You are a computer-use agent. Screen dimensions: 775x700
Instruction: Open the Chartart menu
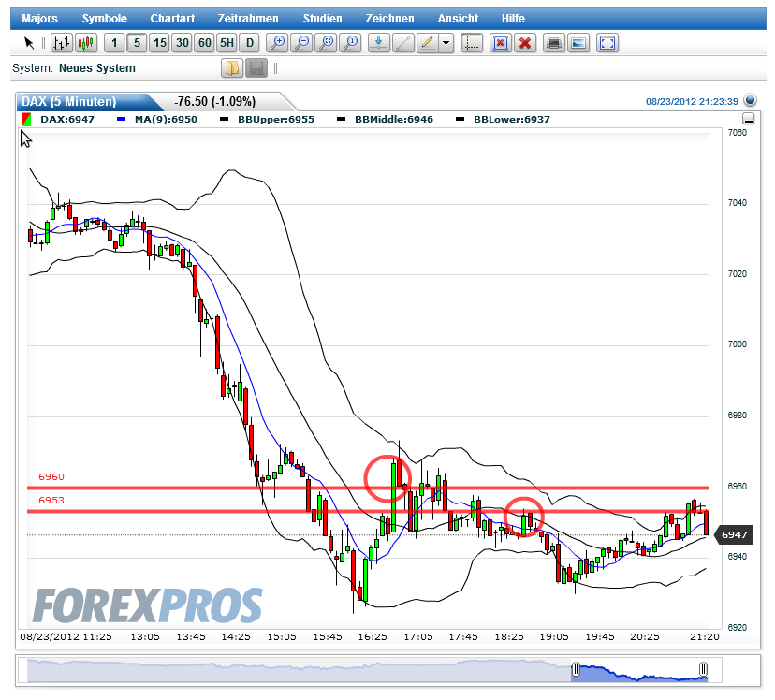pos(172,19)
